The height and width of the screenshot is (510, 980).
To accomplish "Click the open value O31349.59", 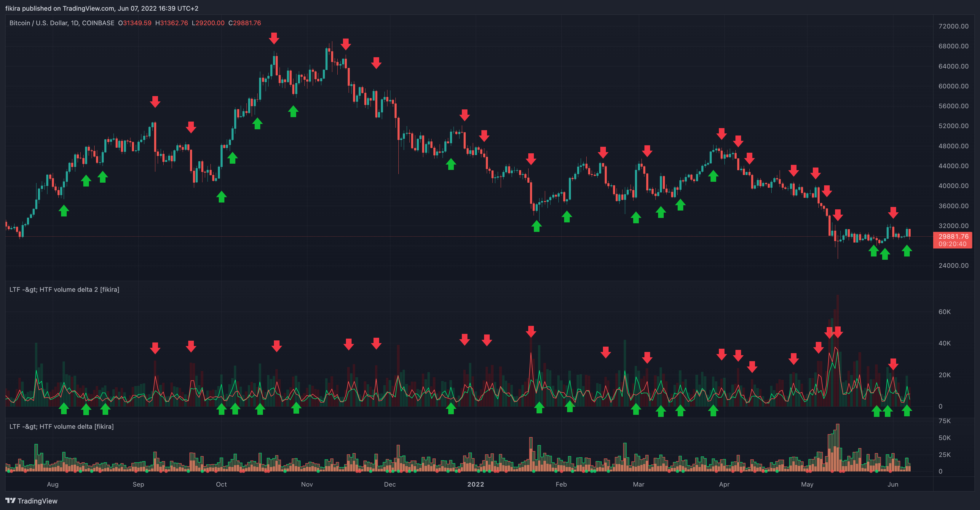I will tap(135, 23).
